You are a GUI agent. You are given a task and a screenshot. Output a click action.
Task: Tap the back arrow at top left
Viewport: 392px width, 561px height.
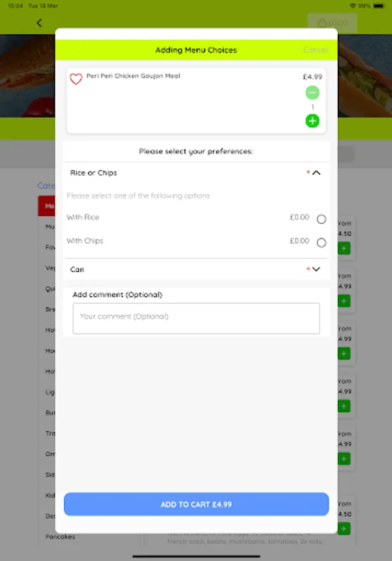click(39, 22)
